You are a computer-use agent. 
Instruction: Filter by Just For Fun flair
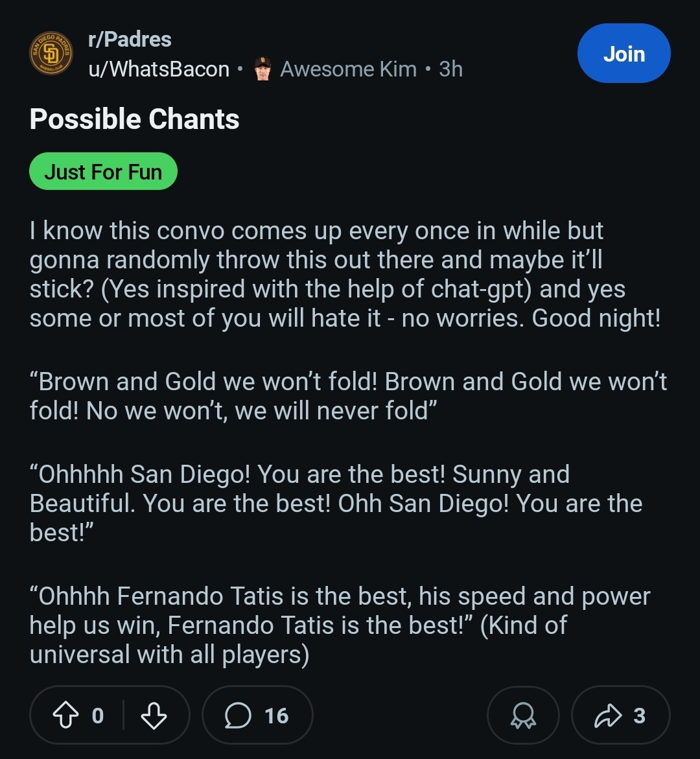[x=103, y=171]
